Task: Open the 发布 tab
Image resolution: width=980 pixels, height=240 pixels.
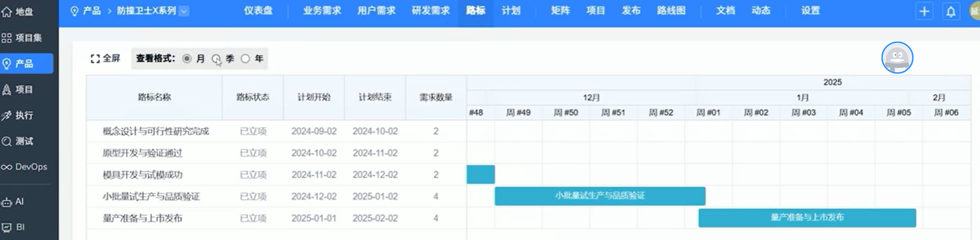Action: pos(631,11)
